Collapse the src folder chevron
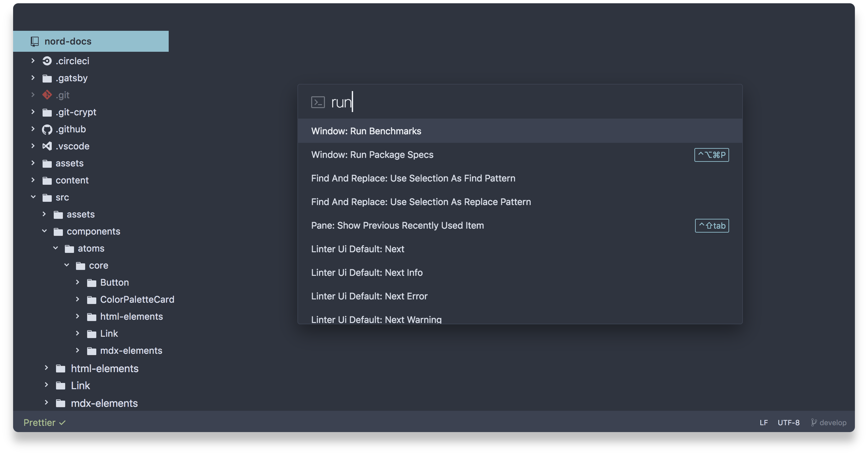This screenshot has width=868, height=455. click(33, 197)
